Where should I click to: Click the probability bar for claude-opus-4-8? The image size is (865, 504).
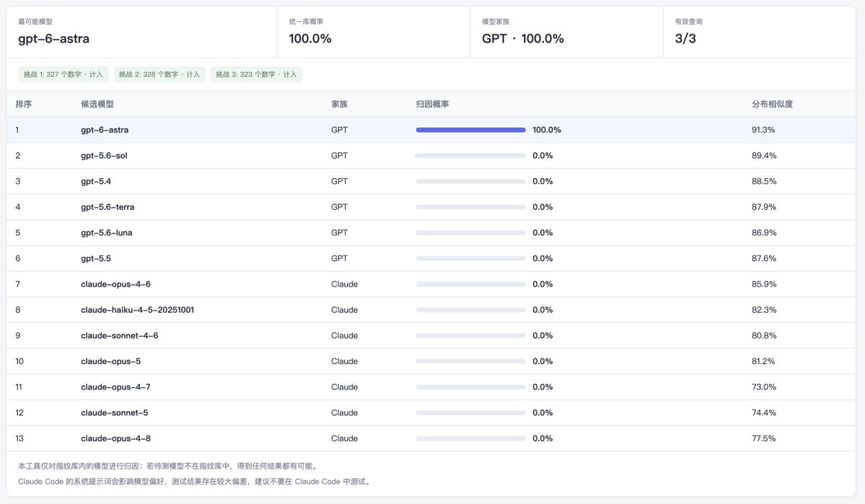470,438
